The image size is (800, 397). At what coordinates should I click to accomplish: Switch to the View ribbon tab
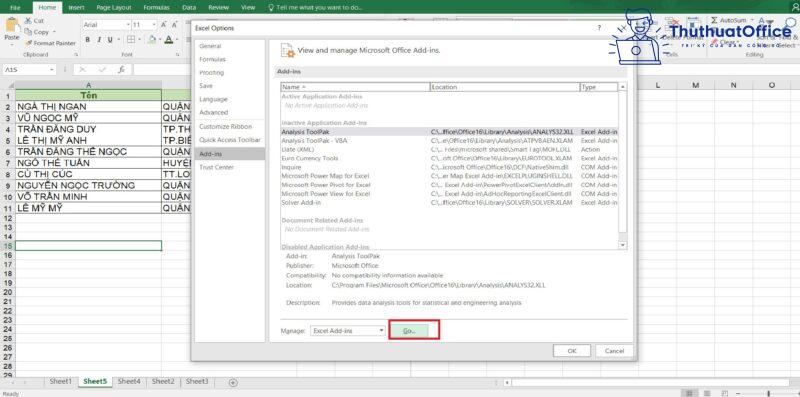pyautogui.click(x=248, y=8)
